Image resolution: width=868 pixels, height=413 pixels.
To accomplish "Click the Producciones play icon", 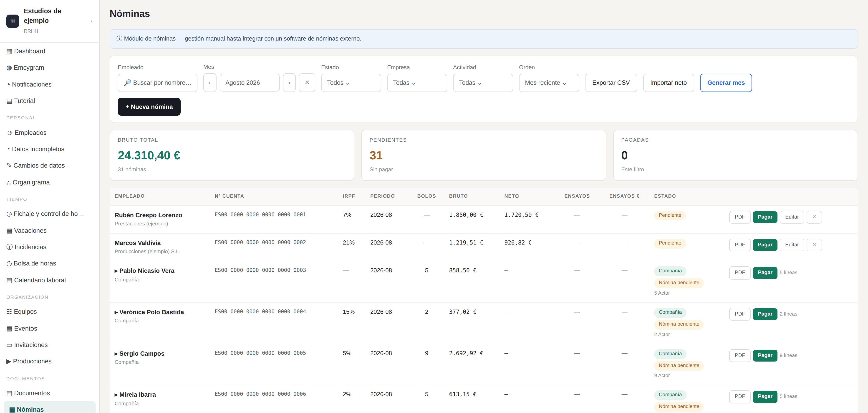I will pos(9,361).
